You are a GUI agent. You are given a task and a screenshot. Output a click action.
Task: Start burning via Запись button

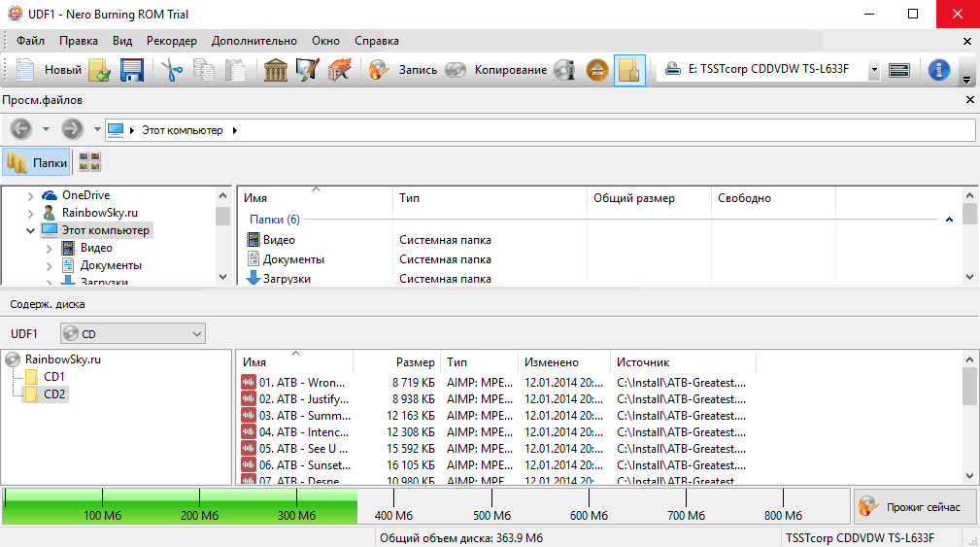point(402,69)
